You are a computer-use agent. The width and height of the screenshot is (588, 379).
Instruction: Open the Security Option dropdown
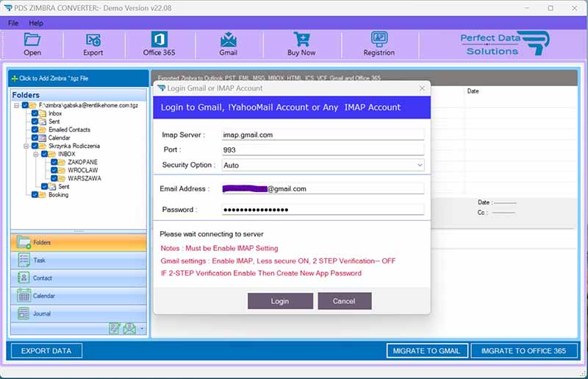click(x=420, y=165)
